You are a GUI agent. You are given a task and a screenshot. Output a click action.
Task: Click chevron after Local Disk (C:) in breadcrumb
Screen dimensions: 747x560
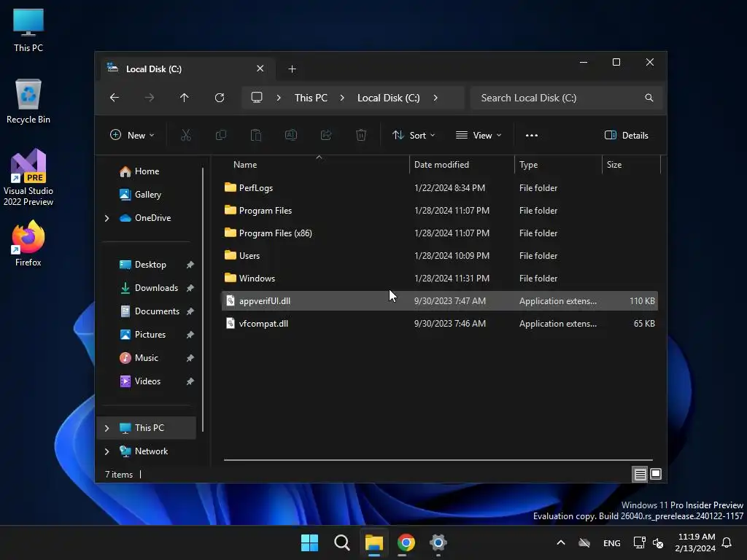[x=436, y=98]
